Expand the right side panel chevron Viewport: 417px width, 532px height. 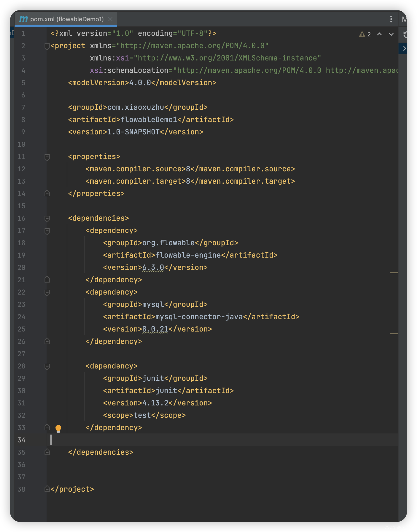click(404, 48)
